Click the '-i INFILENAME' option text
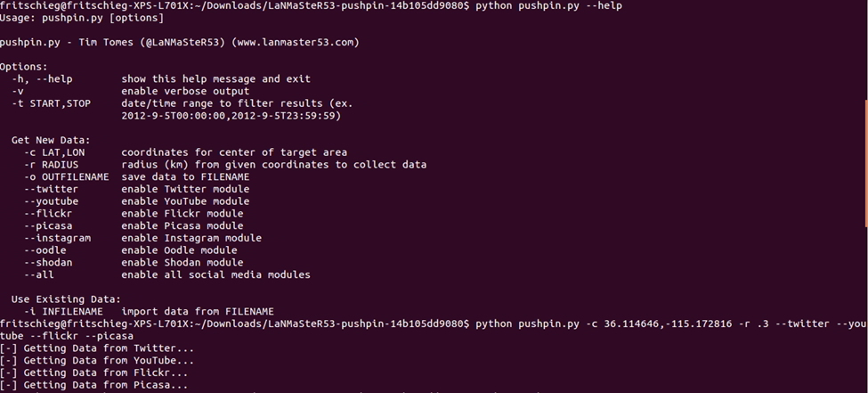Viewport: 868px width, 393px height. (x=63, y=312)
